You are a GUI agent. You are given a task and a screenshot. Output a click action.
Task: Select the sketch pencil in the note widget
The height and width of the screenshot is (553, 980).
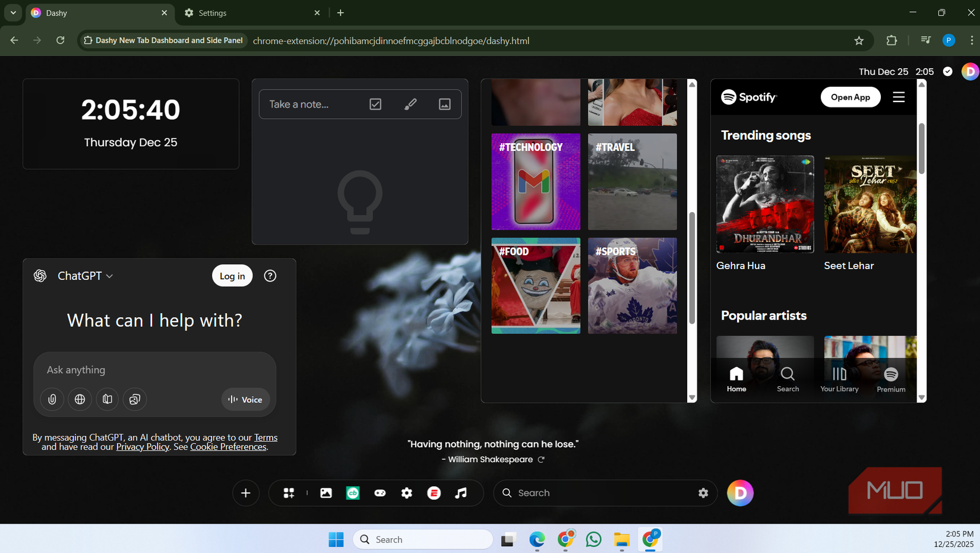(410, 104)
